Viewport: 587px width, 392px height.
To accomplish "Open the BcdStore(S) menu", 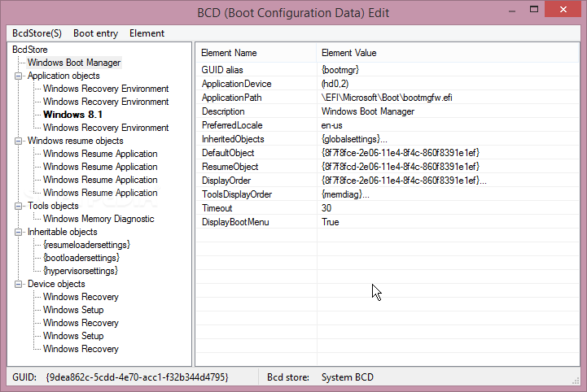I will pos(37,33).
